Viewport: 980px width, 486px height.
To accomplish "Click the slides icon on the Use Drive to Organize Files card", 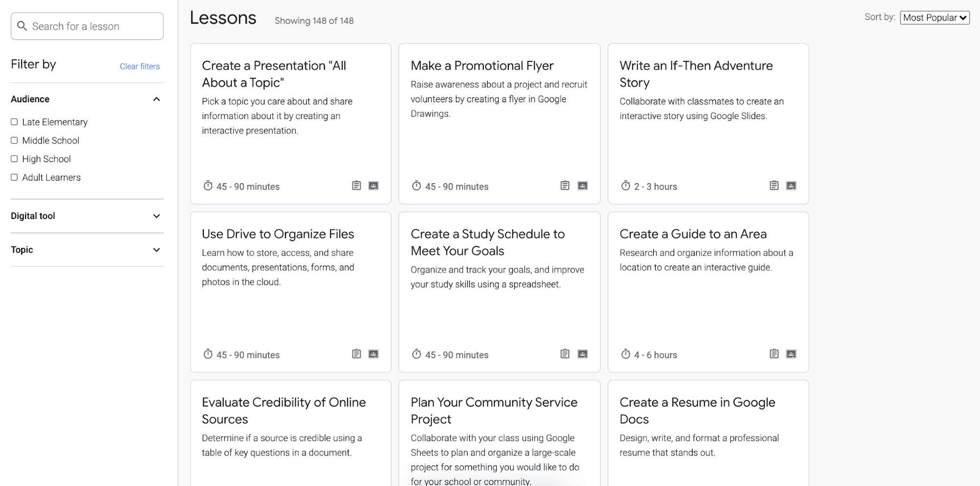I will [x=374, y=354].
